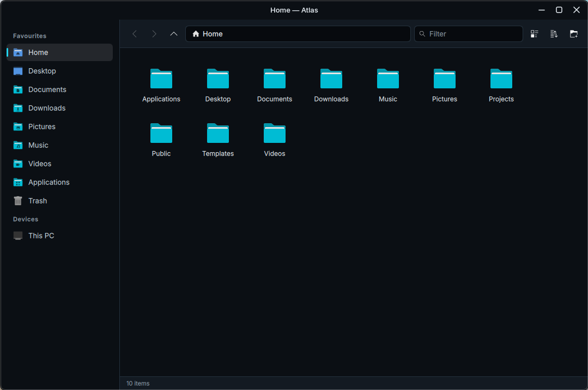Select the Templates folder icon
Image resolution: width=588 pixels, height=390 pixels.
[218, 133]
